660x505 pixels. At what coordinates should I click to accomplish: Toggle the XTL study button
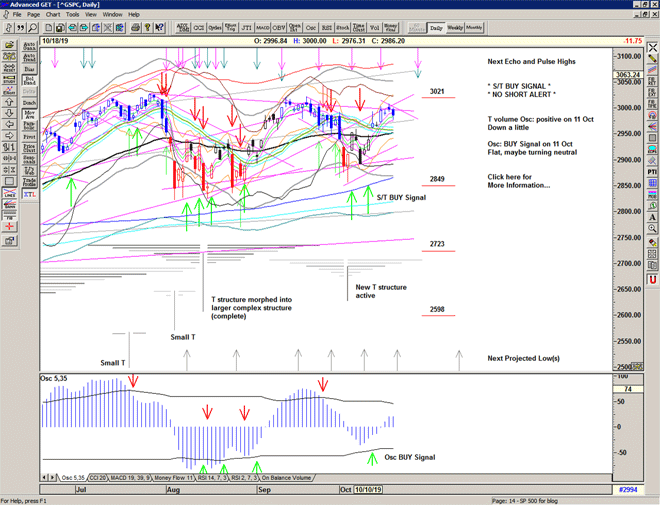[29, 194]
